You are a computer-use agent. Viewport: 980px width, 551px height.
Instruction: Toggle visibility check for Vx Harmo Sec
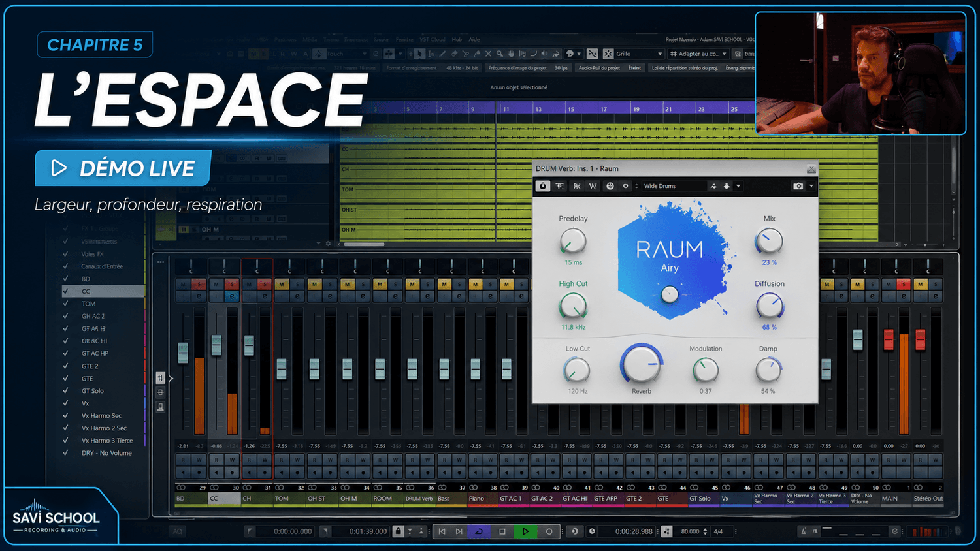pos(65,416)
